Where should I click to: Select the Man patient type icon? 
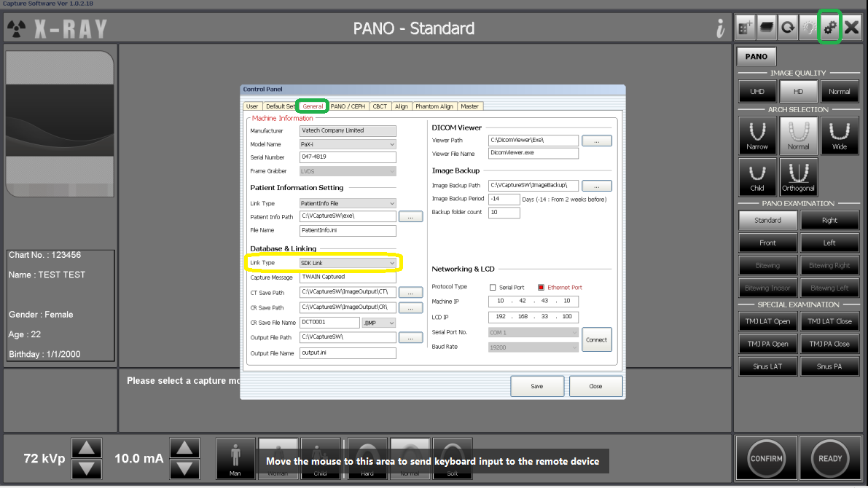tap(235, 459)
